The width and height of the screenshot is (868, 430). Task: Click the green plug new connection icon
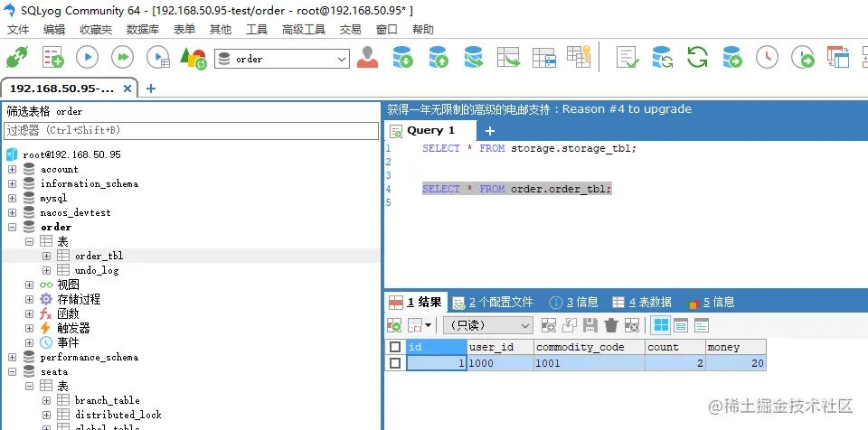pyautogui.click(x=16, y=58)
